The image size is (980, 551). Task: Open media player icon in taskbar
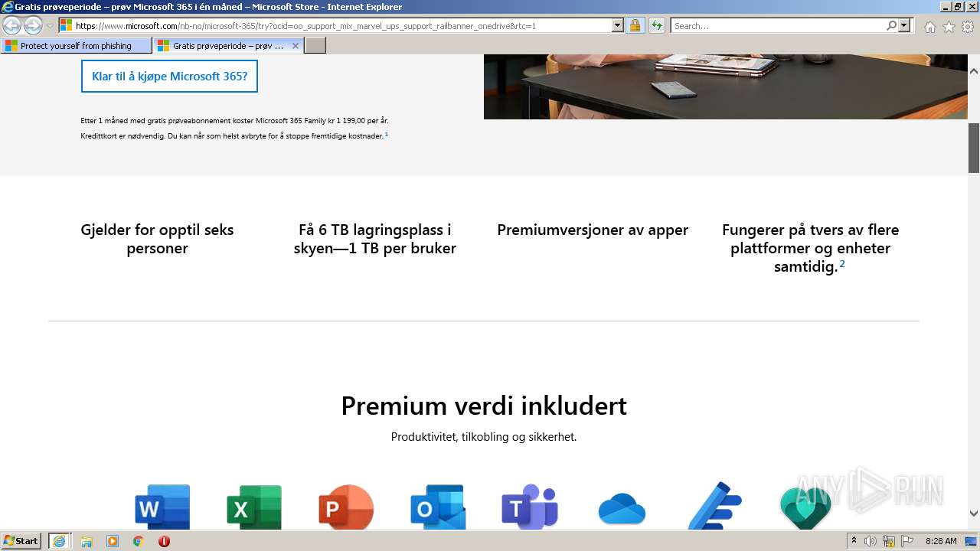tap(113, 541)
